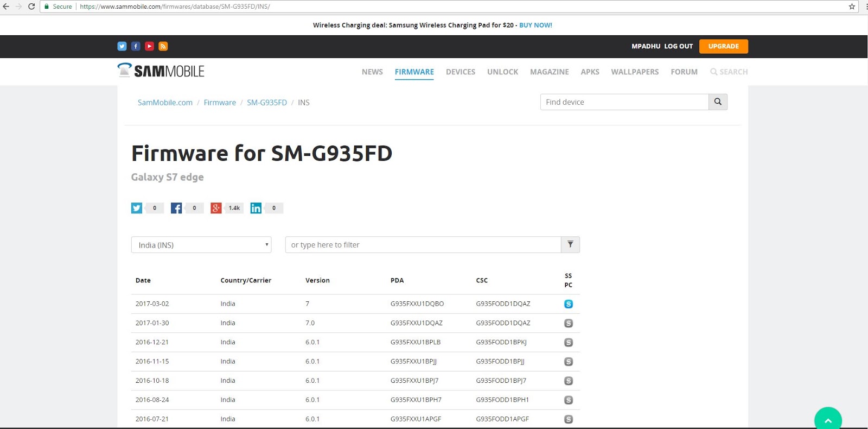Click the browser address bar URL

(175, 7)
